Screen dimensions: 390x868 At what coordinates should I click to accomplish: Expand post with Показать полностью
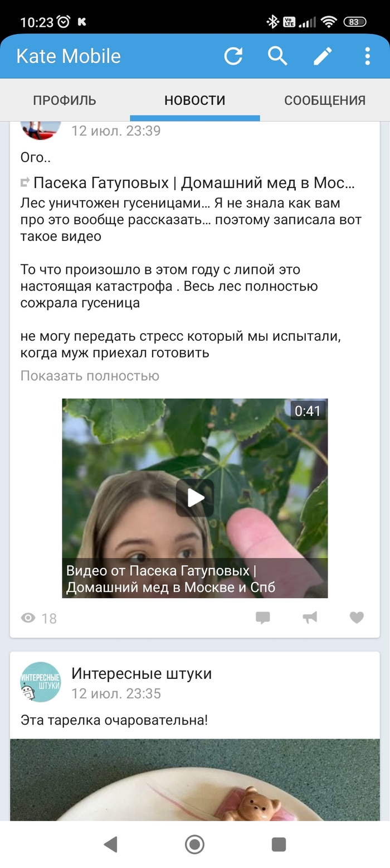click(x=90, y=376)
